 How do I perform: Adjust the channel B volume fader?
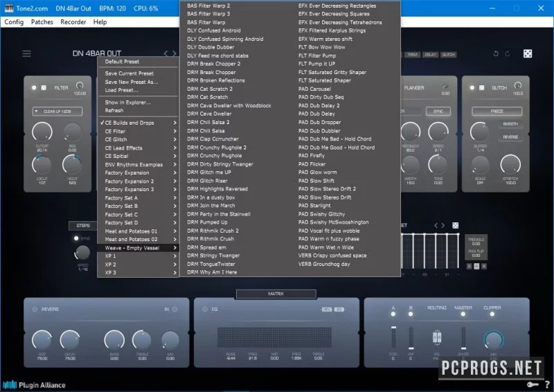(411, 337)
